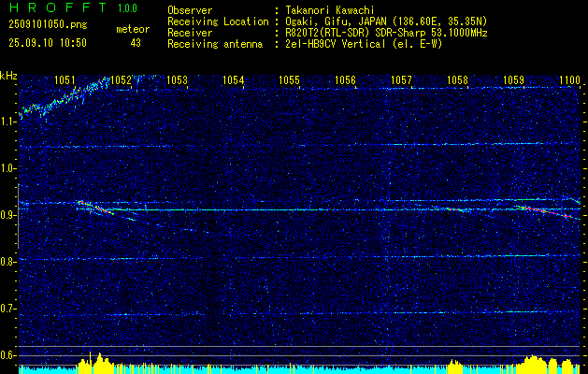Click the 0.7 kHz axis label

tap(7, 309)
